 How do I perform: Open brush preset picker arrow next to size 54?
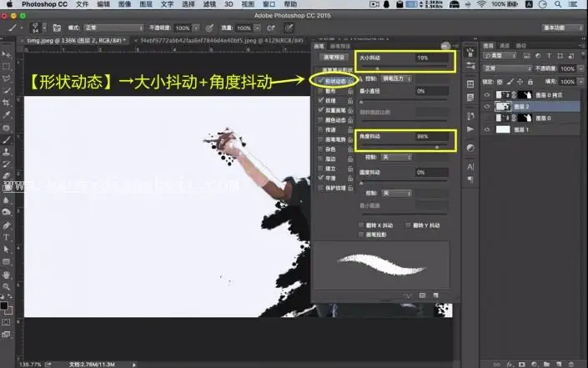(45, 28)
